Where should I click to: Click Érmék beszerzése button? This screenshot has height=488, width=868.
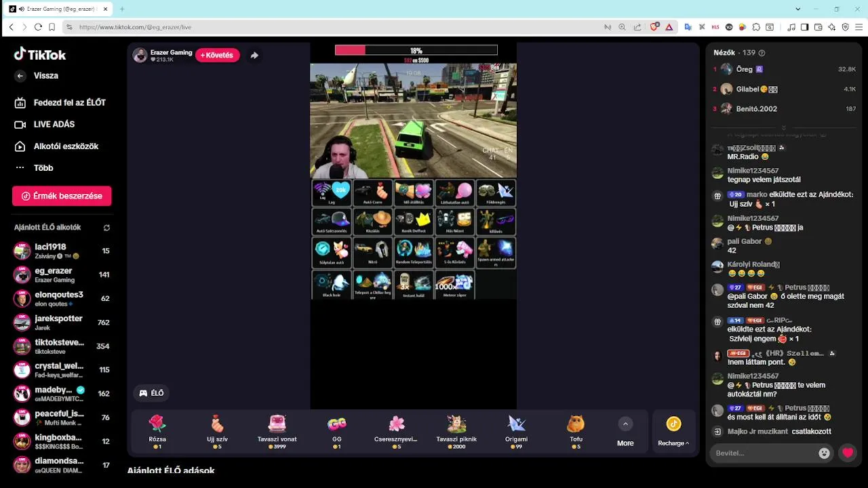point(62,196)
